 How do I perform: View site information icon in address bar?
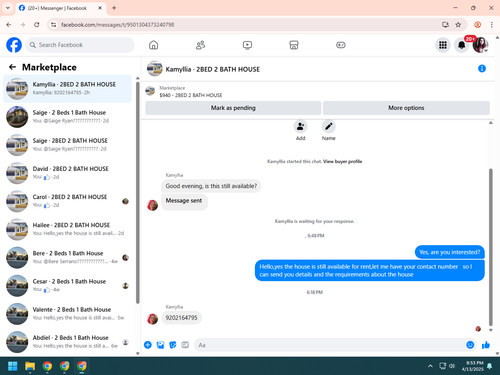click(x=53, y=25)
